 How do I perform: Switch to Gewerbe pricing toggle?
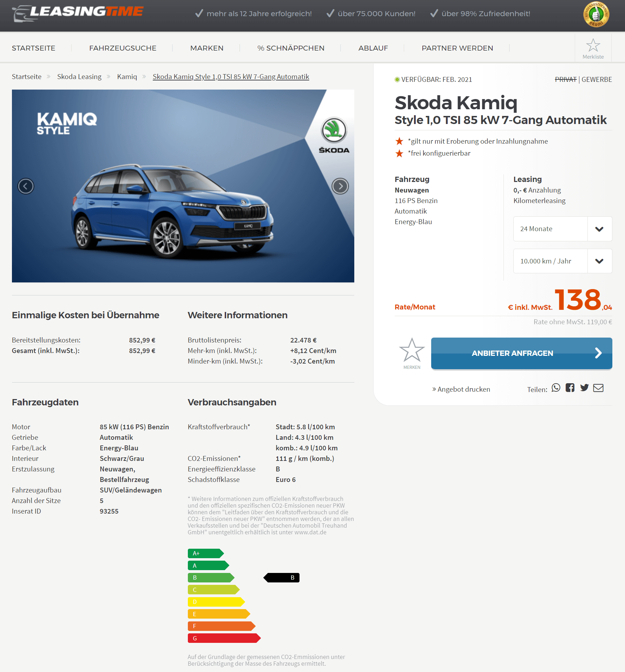pyautogui.click(x=597, y=79)
